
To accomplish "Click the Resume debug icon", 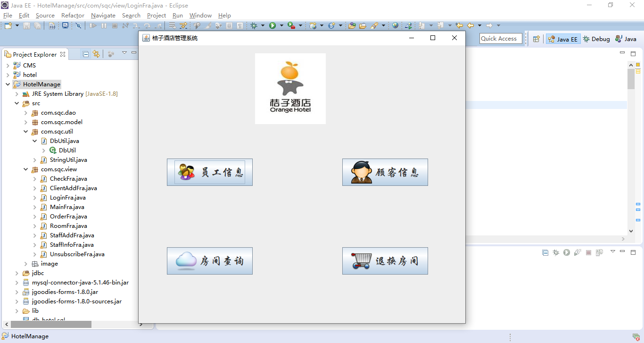I will [x=93, y=26].
